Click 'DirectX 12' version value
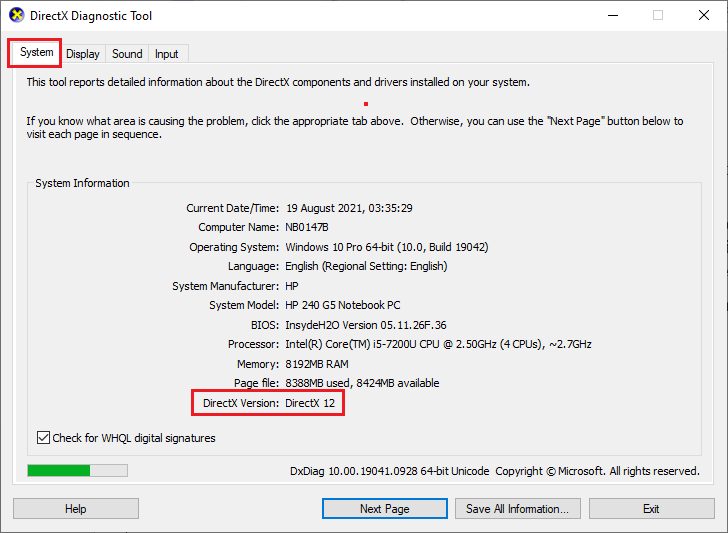Image resolution: width=728 pixels, height=533 pixels. pyautogui.click(x=310, y=403)
